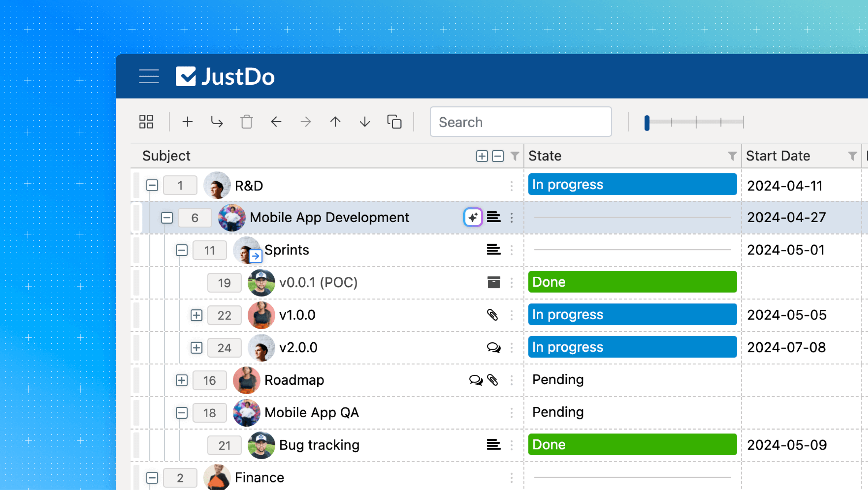Open the grid views icon in toolbar
The width and height of the screenshot is (868, 490).
point(146,122)
